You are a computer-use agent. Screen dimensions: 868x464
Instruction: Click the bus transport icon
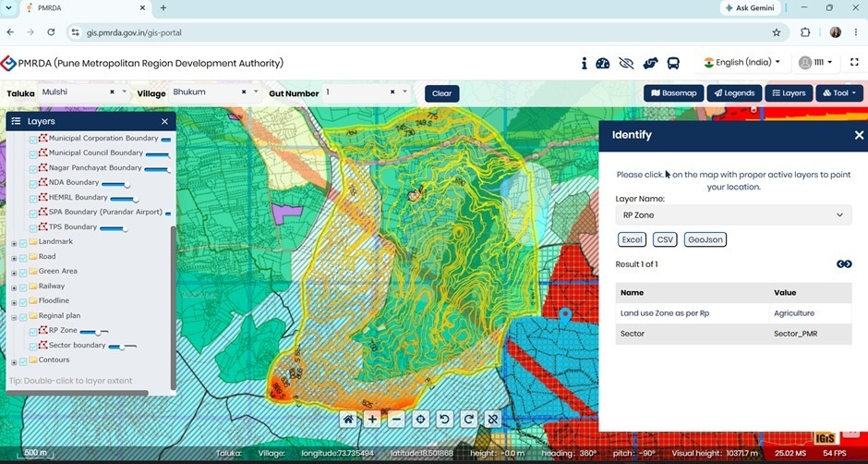[x=673, y=63]
